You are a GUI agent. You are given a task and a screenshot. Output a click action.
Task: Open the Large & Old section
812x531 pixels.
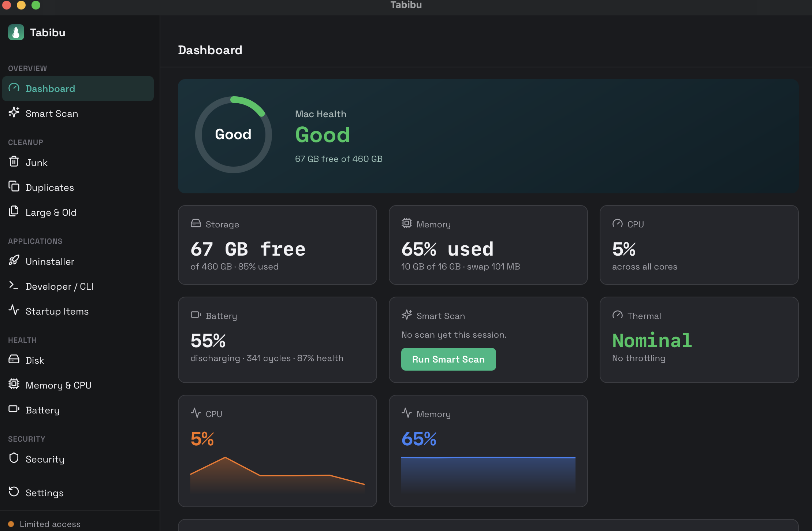tap(78, 212)
